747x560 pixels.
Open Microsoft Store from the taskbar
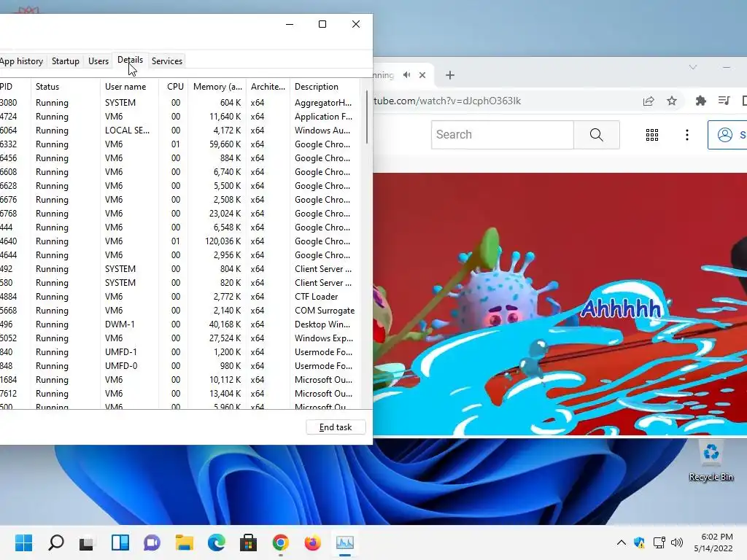pos(248,542)
